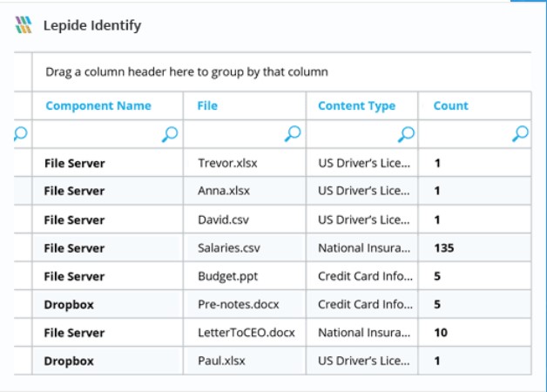Click File Server in the LetterToCEO.docx row
547x392 pixels.
click(x=74, y=333)
